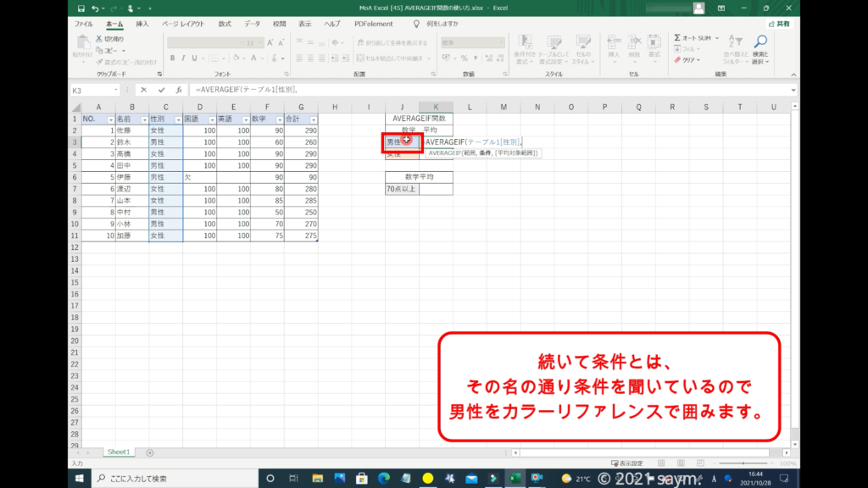Click the Find & Select magnifier icon
This screenshot has width=868, height=488.
click(x=760, y=42)
